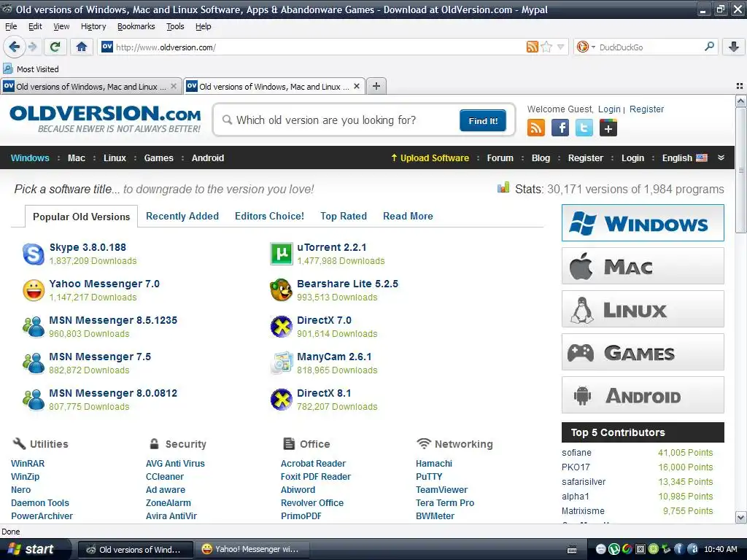
Task: Open the Facebook icon in the page header
Action: (x=560, y=128)
